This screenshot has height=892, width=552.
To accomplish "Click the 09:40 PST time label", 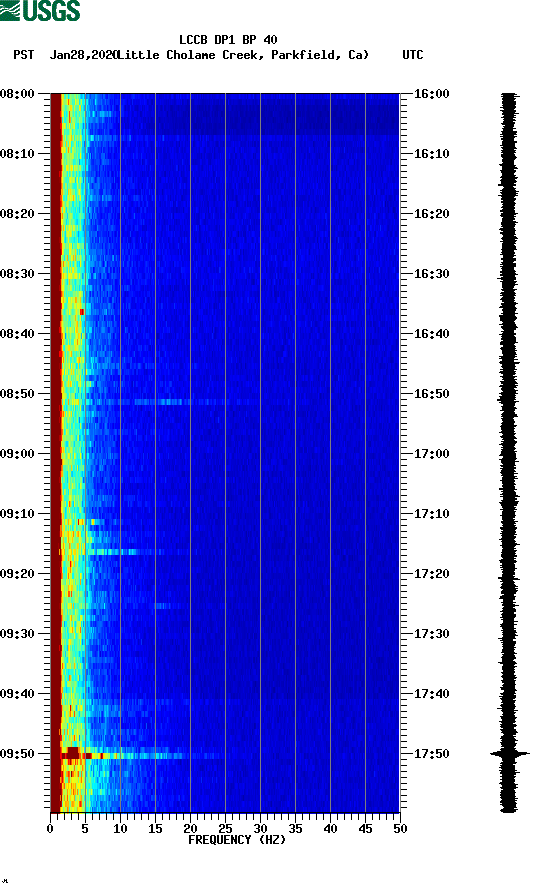I will 17,694.
